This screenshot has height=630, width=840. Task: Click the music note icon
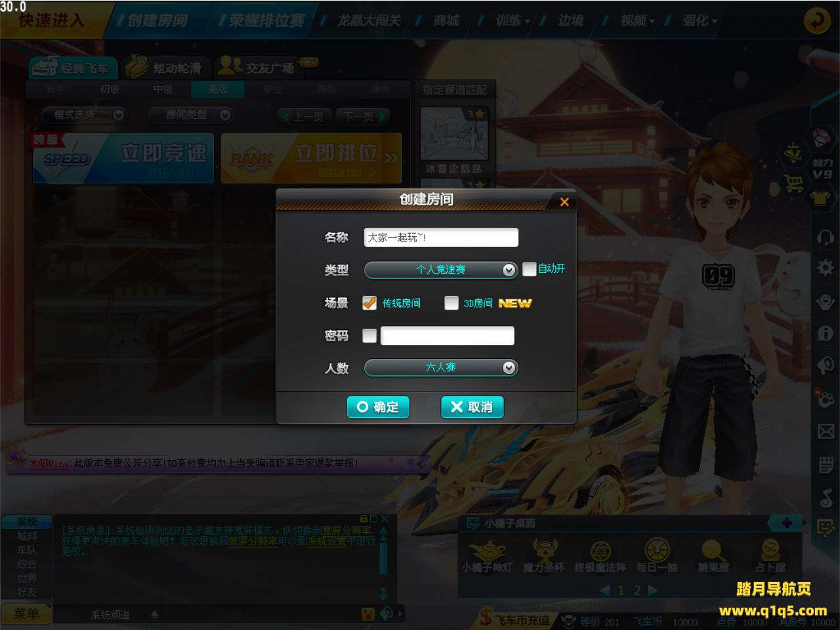(826, 497)
